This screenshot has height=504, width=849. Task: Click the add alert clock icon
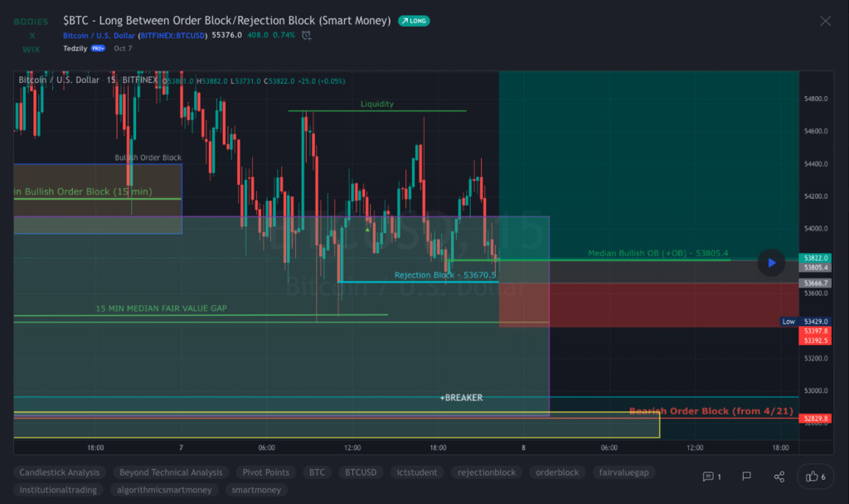click(x=307, y=36)
